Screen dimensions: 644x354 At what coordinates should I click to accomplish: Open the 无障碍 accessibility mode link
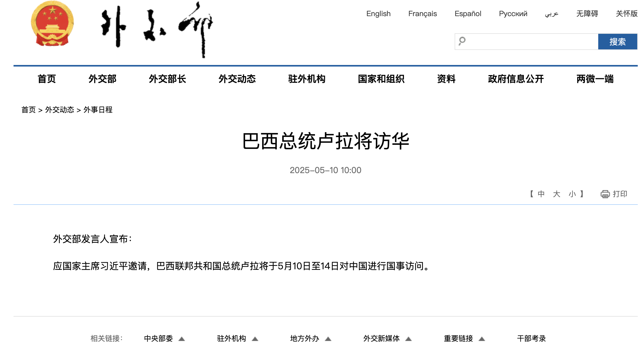pyautogui.click(x=587, y=14)
